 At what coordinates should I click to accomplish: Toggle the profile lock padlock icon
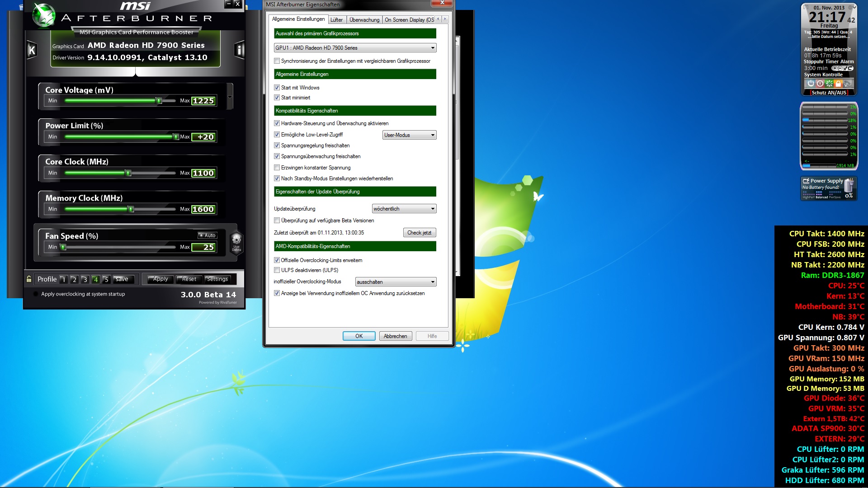29,279
